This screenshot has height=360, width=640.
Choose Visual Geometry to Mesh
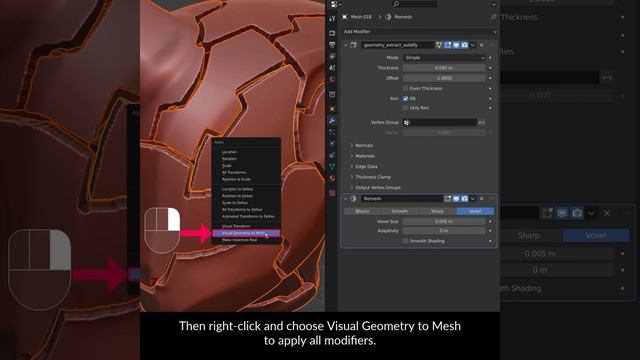pyautogui.click(x=246, y=233)
